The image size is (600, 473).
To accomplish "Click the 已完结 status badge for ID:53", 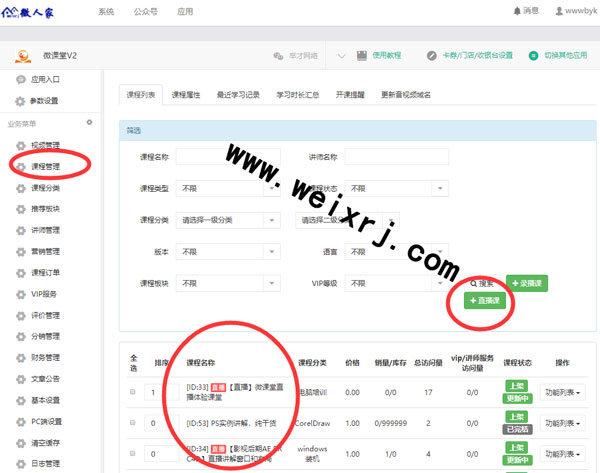I will point(517,429).
